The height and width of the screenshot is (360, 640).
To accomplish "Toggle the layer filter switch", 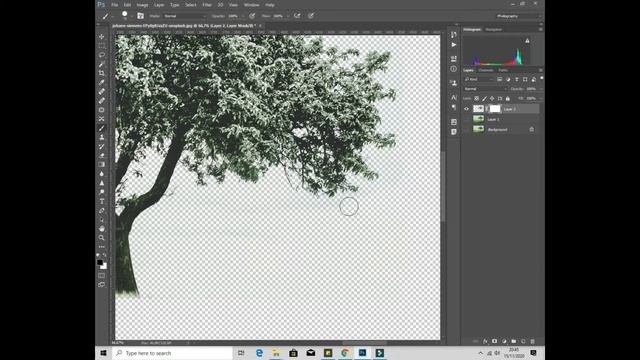I will [542, 78].
